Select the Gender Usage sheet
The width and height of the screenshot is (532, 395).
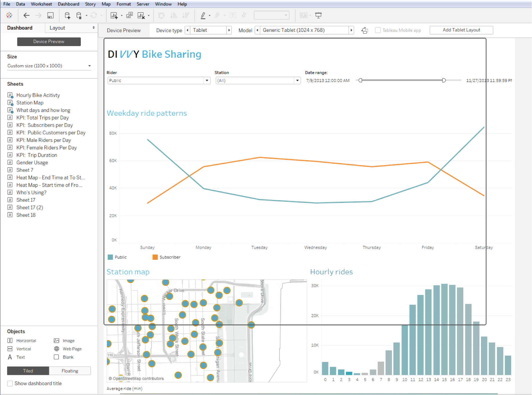click(32, 163)
